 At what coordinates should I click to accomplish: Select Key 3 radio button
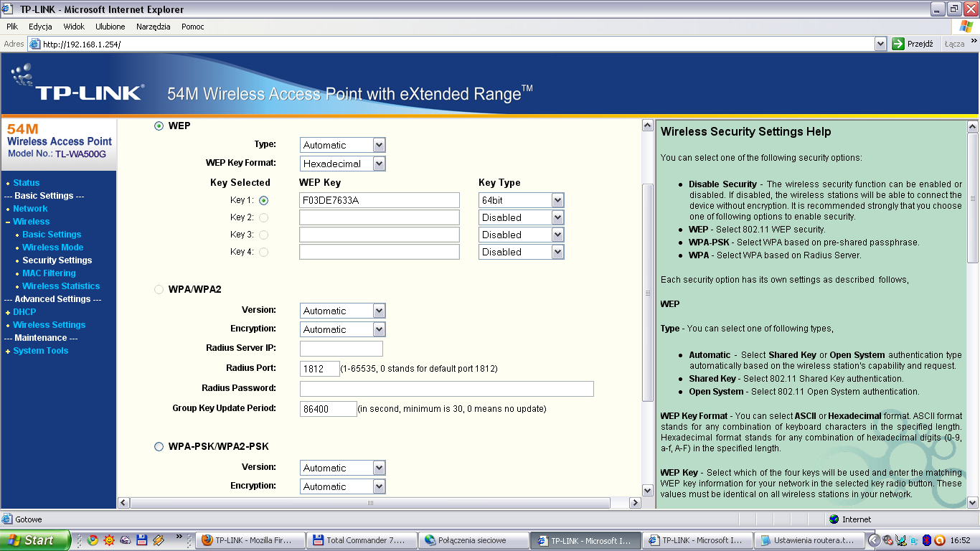[x=263, y=235]
